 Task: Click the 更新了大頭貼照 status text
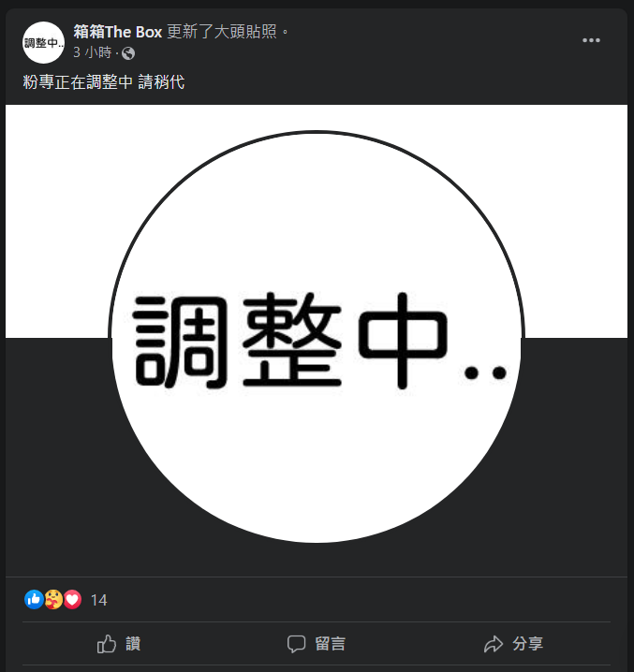(222, 32)
